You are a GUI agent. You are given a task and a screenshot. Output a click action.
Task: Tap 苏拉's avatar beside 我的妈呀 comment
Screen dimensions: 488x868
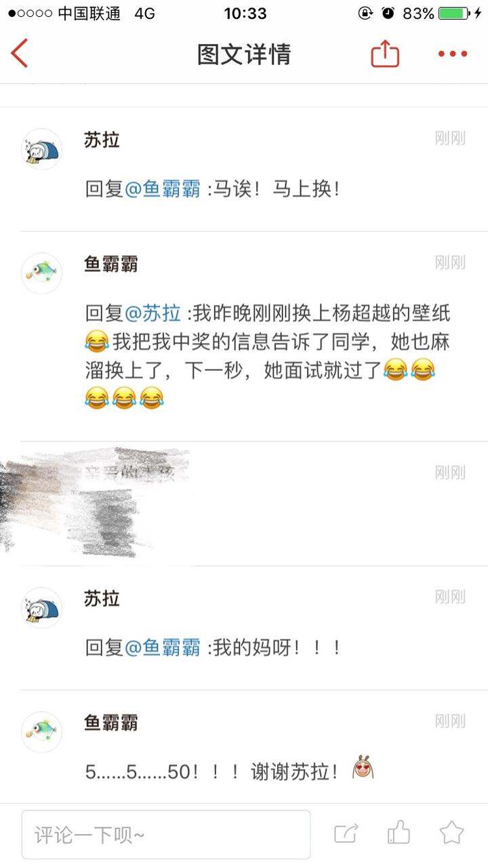point(41,608)
